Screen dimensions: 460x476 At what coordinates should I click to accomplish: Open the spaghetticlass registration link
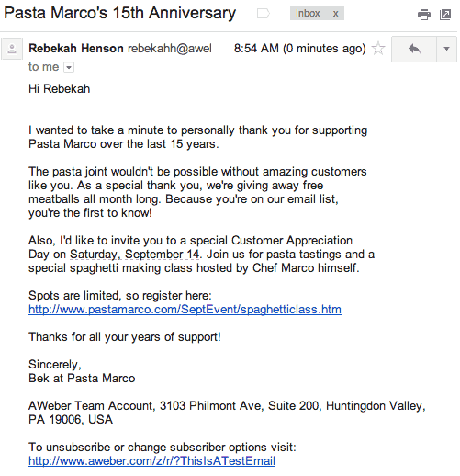click(x=185, y=310)
